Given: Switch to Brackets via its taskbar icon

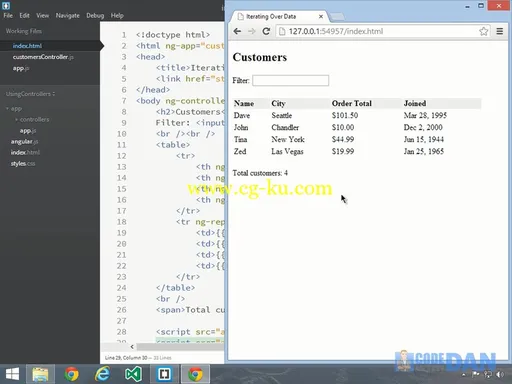Looking at the screenshot, I should tap(164, 374).
